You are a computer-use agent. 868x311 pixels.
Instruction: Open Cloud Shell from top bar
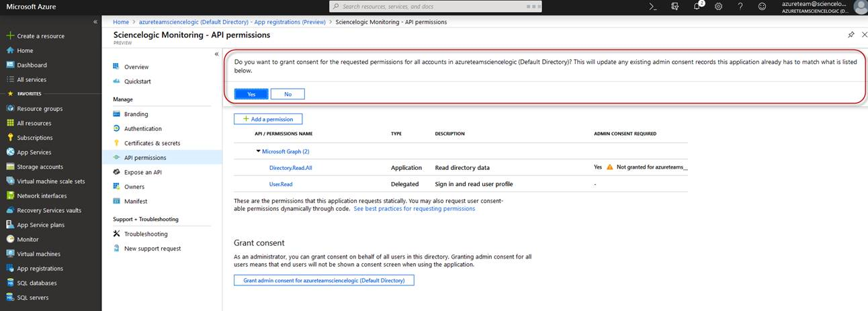point(652,6)
